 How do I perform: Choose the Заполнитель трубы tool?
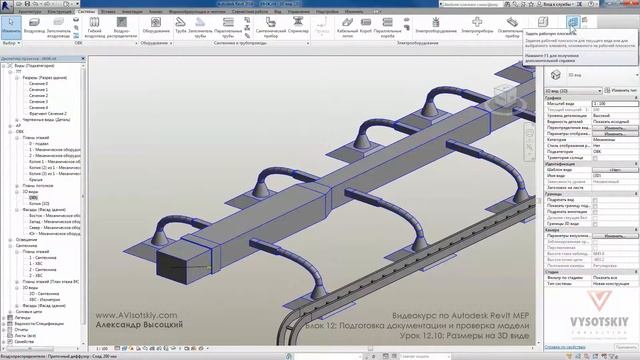(200, 27)
